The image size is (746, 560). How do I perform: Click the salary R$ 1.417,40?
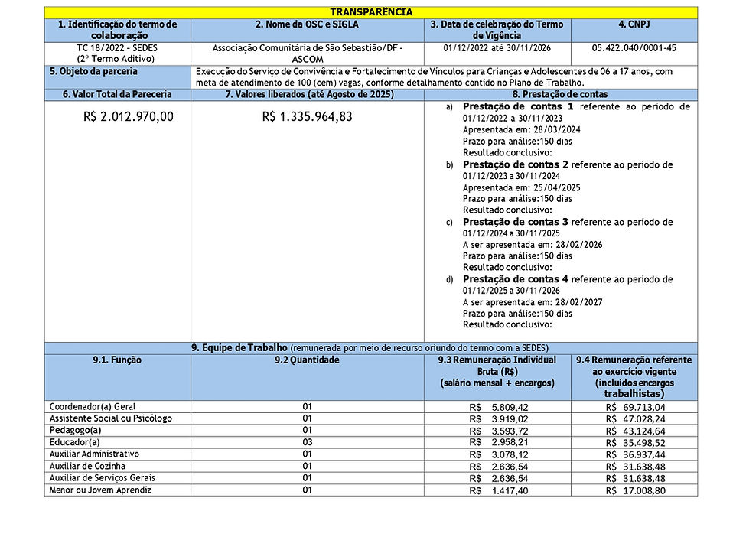[498, 491]
